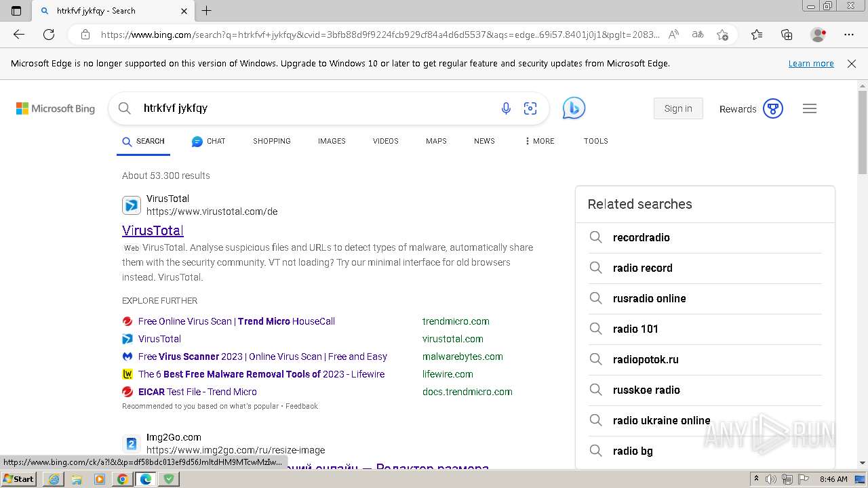Go to Microsoft Bing home logo
The image size is (868, 488).
point(56,108)
